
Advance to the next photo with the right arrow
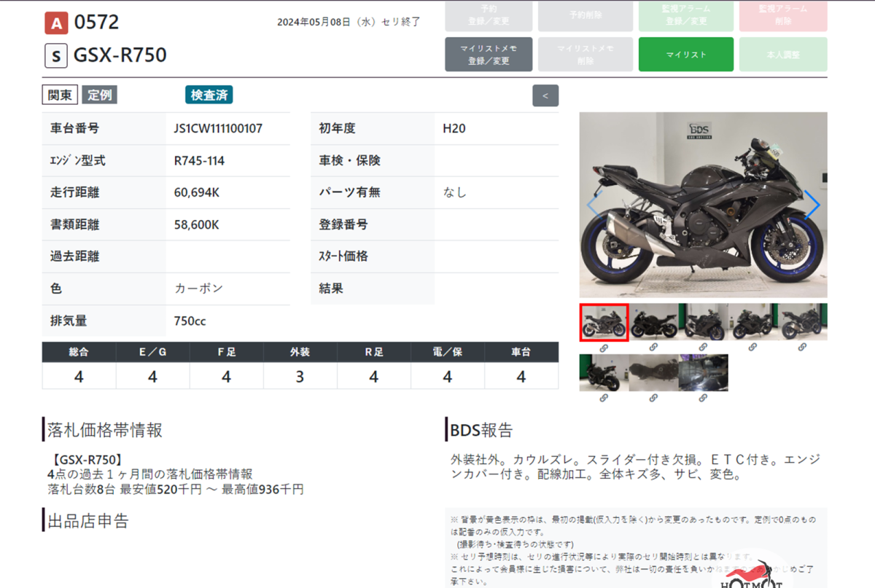coord(812,205)
